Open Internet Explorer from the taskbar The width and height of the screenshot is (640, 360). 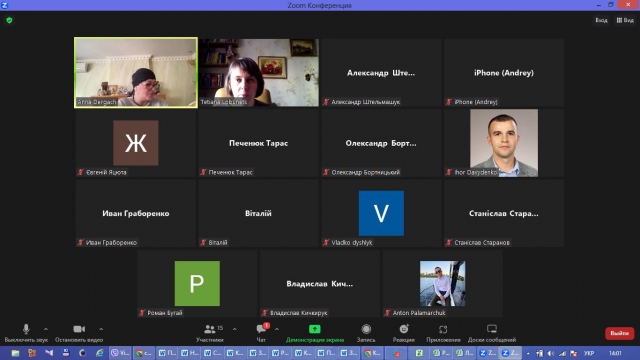click(x=100, y=353)
